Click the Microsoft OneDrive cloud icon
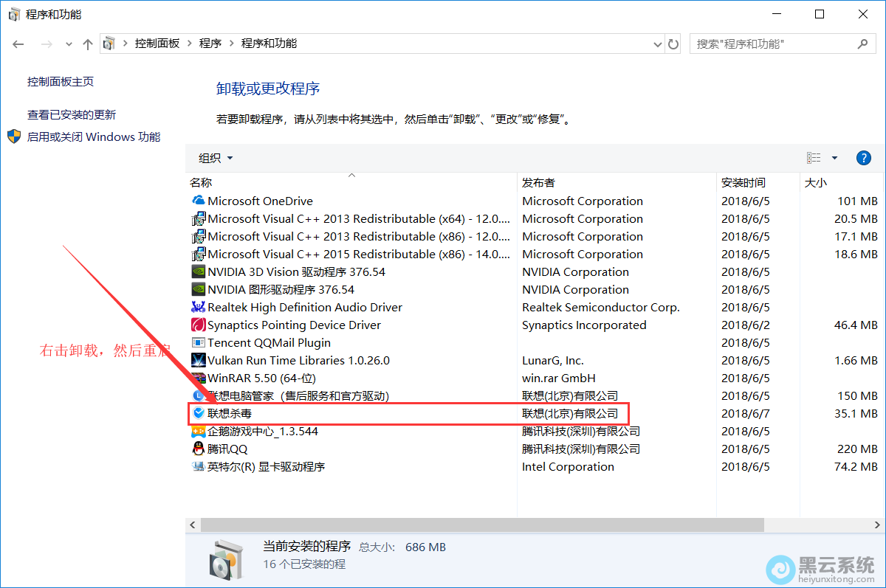The width and height of the screenshot is (886, 588). 198,201
